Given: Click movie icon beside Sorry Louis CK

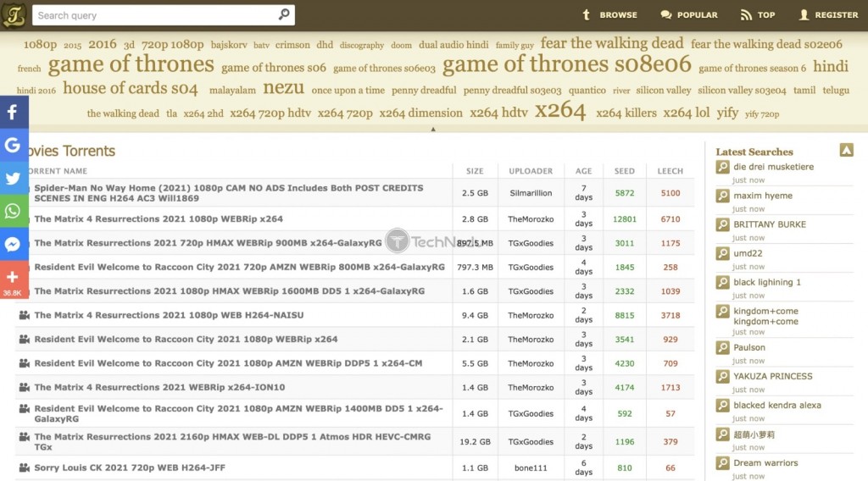Looking at the screenshot, I should pos(24,467).
